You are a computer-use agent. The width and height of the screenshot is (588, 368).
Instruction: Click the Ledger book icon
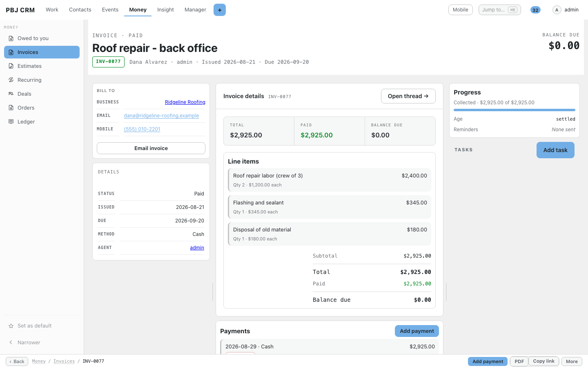tap(11, 122)
